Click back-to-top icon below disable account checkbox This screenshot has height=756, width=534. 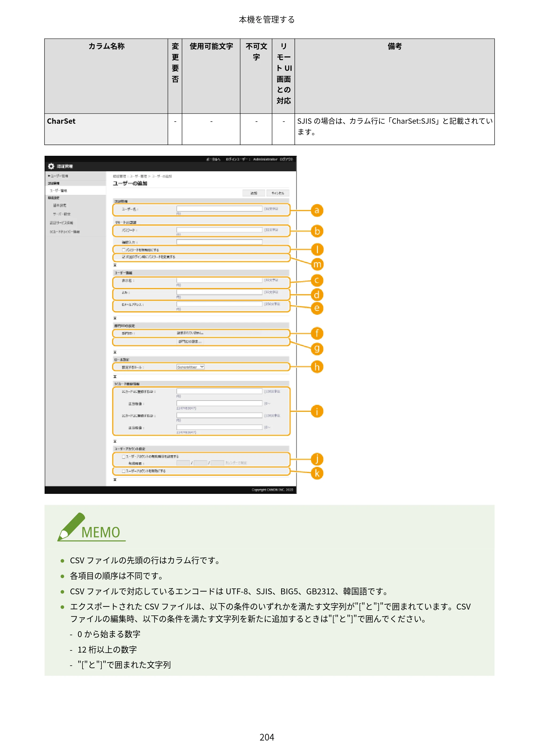click(115, 480)
